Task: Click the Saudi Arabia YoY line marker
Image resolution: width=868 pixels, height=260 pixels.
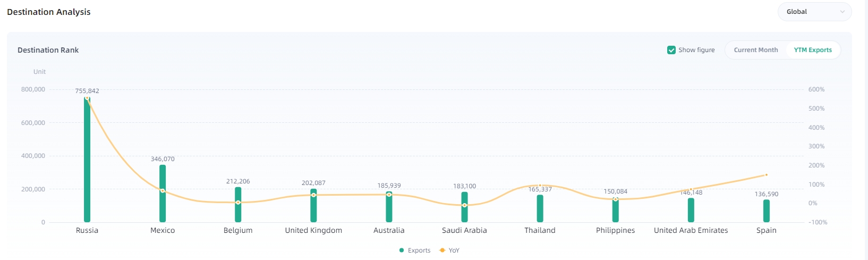Action: [x=465, y=205]
